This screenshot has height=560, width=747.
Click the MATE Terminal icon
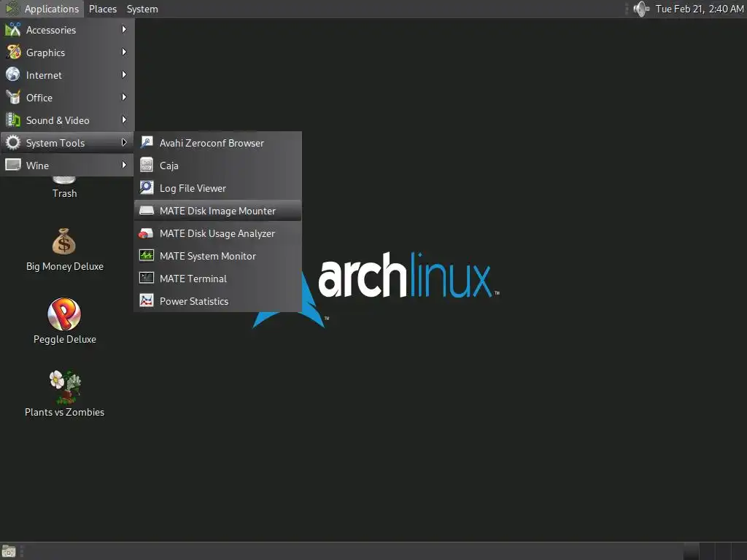coord(146,278)
